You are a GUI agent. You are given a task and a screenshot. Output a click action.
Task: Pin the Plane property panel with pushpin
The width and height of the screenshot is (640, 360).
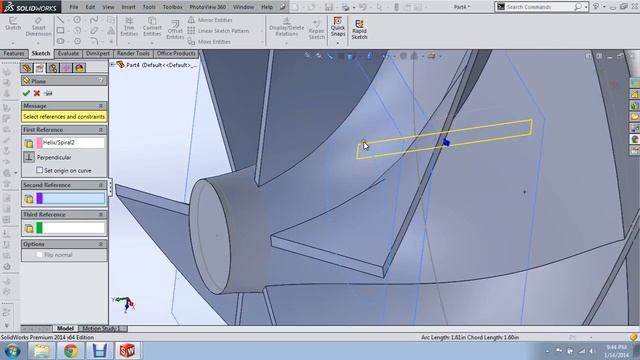(x=48, y=93)
